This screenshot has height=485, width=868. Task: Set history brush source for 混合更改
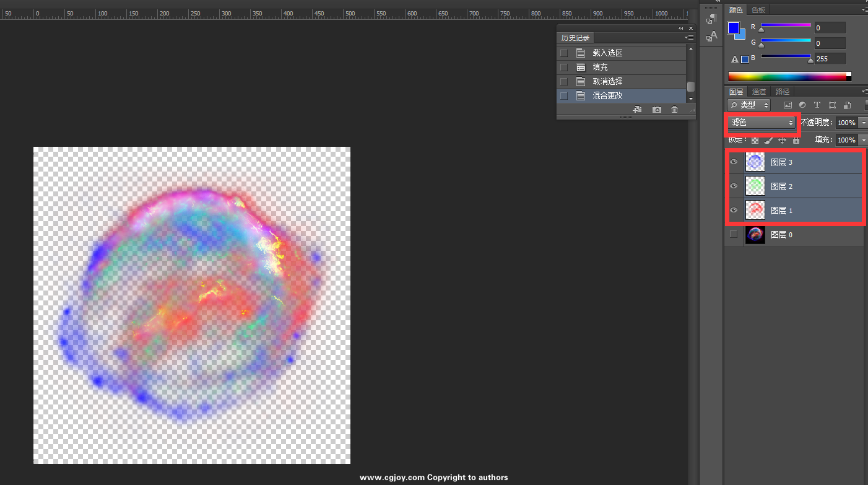click(x=564, y=96)
